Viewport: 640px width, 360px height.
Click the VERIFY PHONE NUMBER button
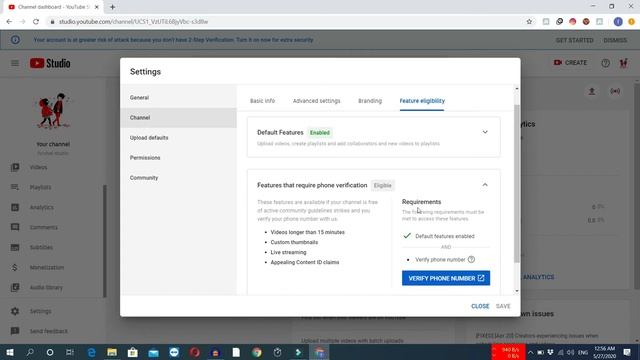[x=446, y=278]
